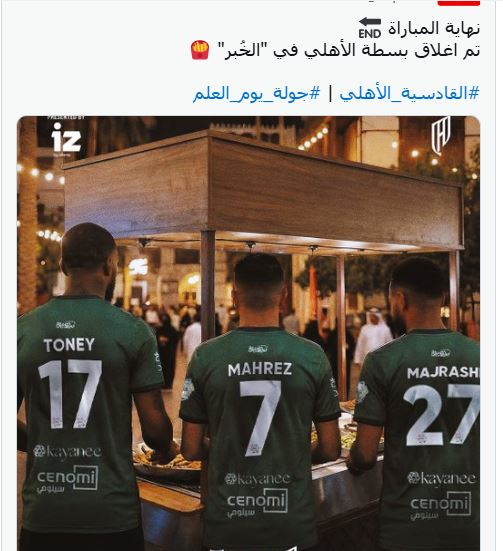Screen dimensions: 503x551
Task: Click the Al Qadsiah club crest in photo
Action: coord(440,136)
